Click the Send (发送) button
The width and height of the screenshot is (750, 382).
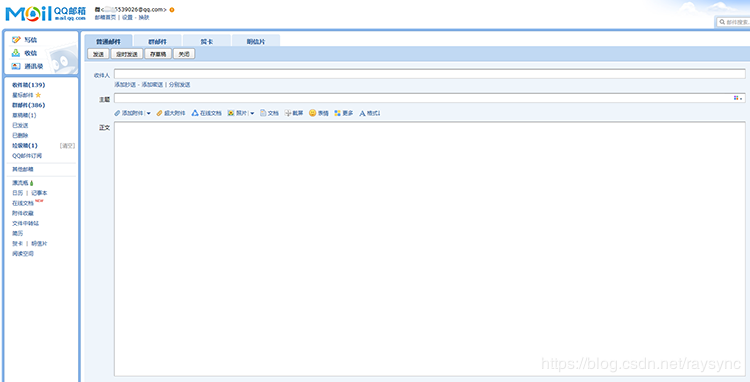99,55
